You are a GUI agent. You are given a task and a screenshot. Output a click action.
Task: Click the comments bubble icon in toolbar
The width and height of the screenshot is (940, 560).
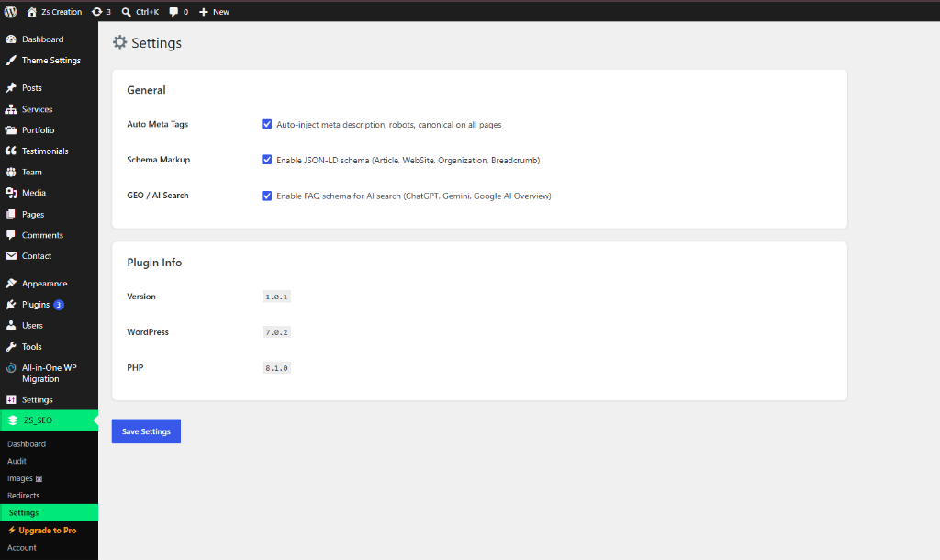173,12
